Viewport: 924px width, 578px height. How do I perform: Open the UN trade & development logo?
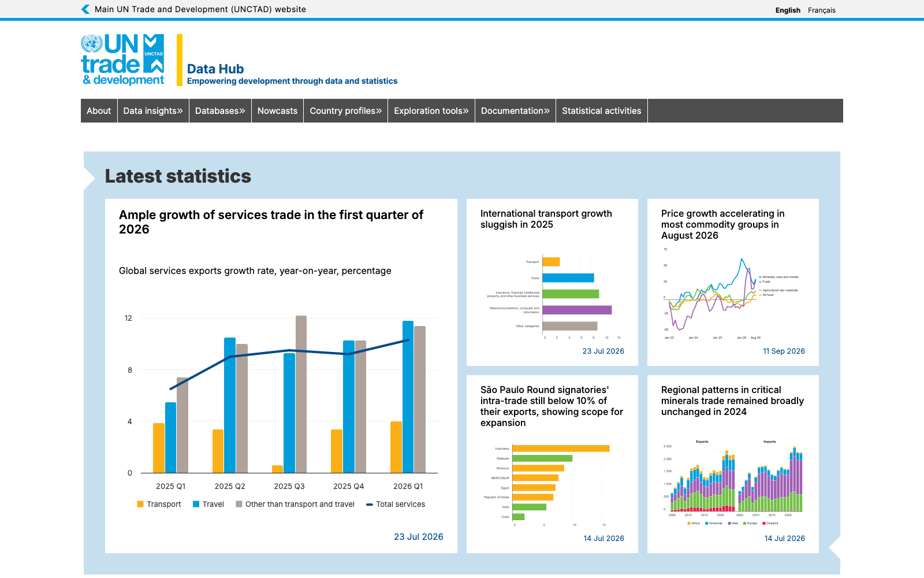coord(122,60)
